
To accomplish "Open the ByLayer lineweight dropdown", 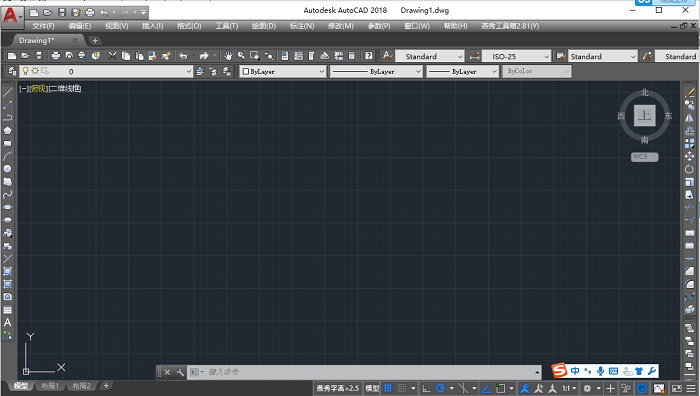I will pyautogui.click(x=462, y=71).
